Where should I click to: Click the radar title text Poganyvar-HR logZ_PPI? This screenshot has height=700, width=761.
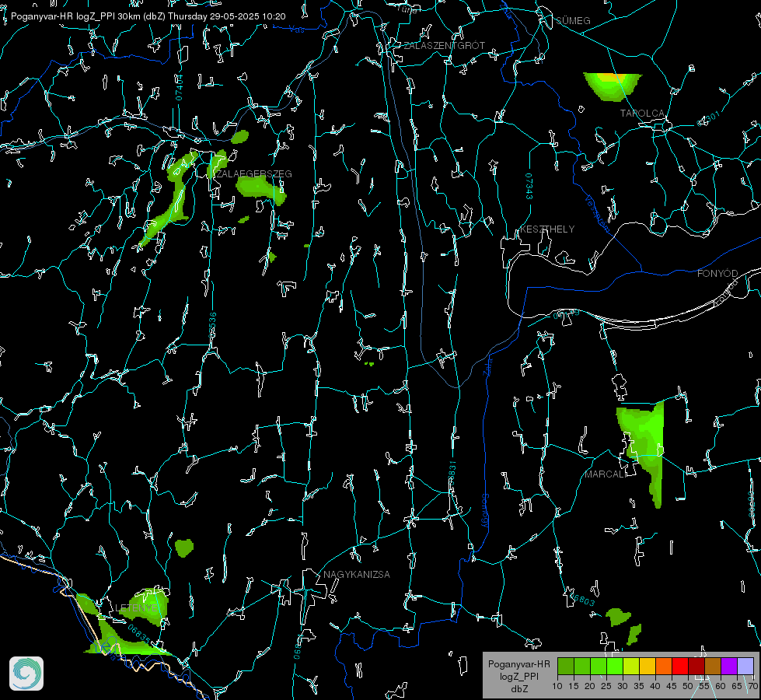63,16
